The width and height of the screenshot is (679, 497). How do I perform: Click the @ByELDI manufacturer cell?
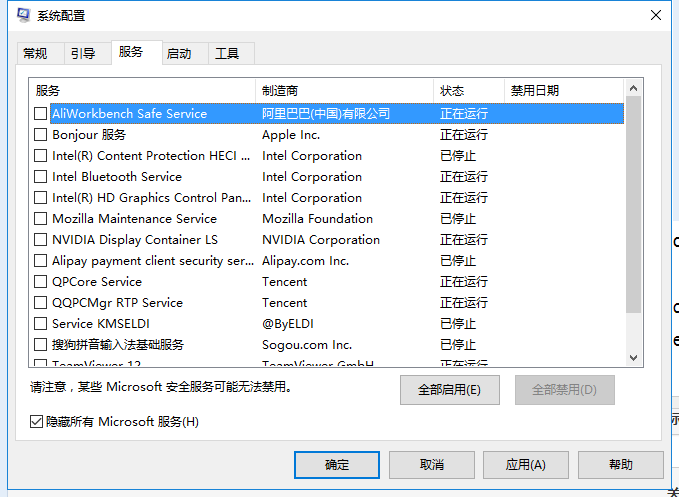(288, 323)
